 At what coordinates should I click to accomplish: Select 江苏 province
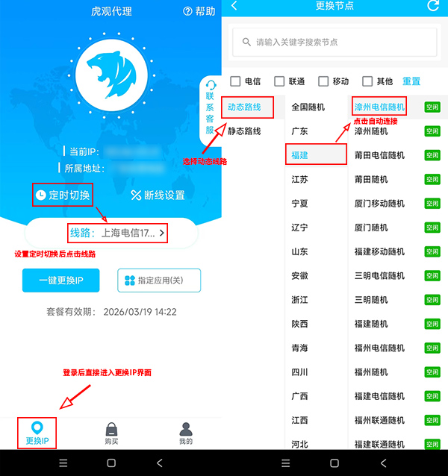(x=299, y=179)
